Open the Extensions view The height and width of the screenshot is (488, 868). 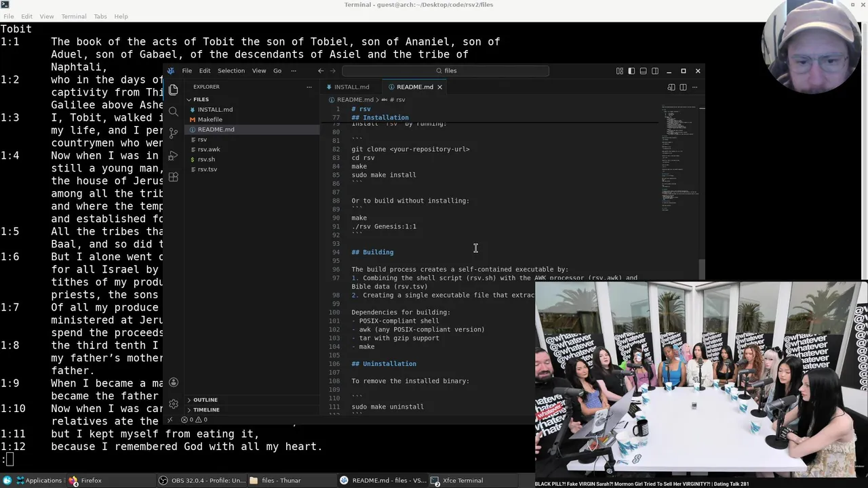[174, 177]
